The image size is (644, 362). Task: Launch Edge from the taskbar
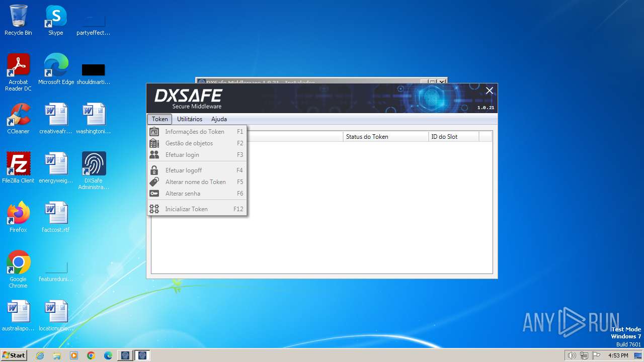(108, 355)
